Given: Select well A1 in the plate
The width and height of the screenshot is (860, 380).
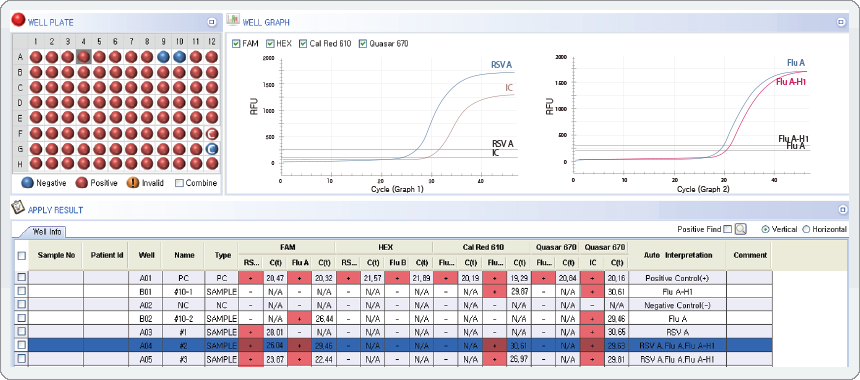Looking at the screenshot, I should click(x=36, y=56).
